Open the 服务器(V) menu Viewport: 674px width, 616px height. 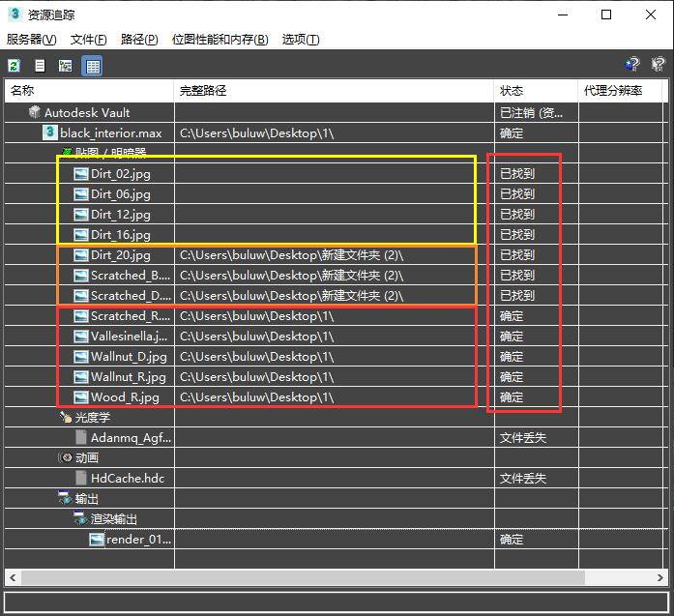(x=31, y=40)
